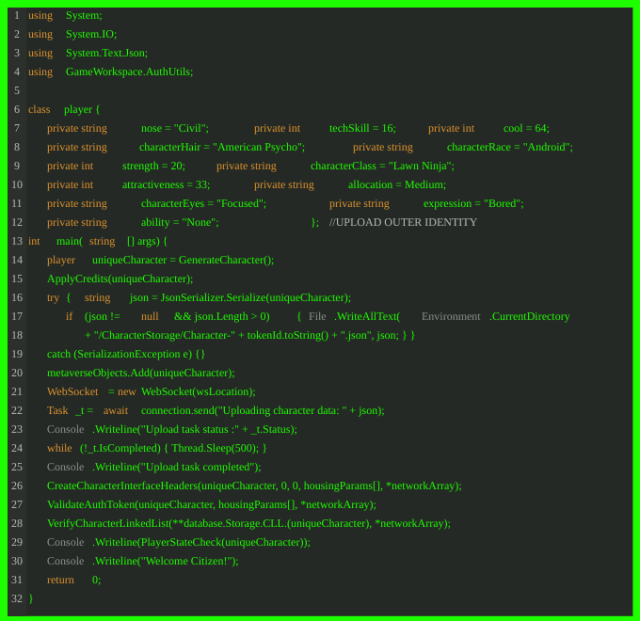Click "Environment" on line 17

coord(451,316)
